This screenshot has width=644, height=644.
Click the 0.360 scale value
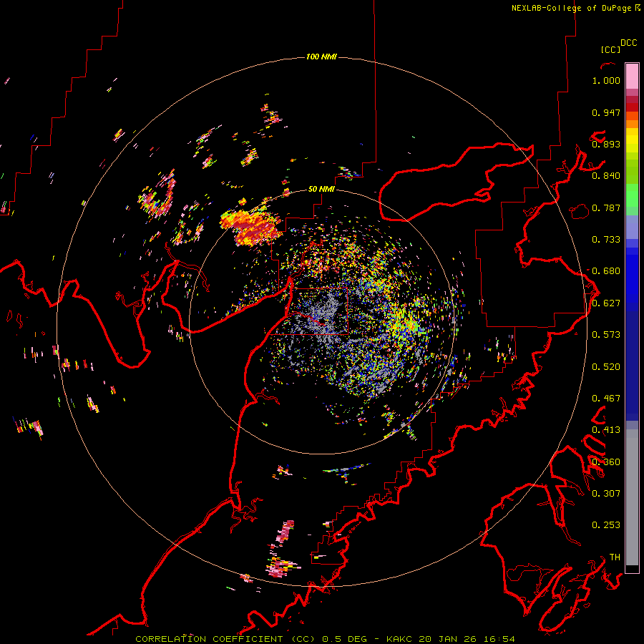606,462
